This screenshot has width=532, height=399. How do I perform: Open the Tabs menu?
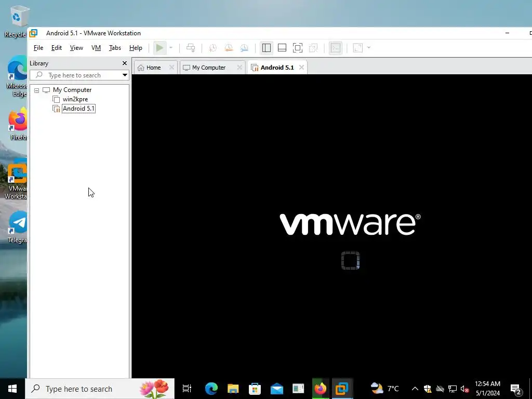tap(115, 48)
